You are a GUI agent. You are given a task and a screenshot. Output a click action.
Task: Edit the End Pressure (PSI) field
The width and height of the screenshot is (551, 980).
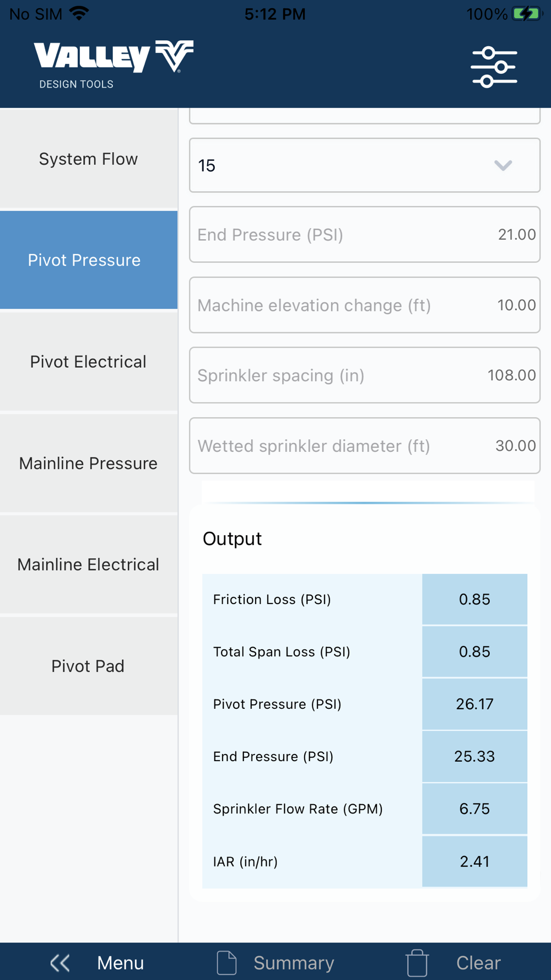(365, 235)
